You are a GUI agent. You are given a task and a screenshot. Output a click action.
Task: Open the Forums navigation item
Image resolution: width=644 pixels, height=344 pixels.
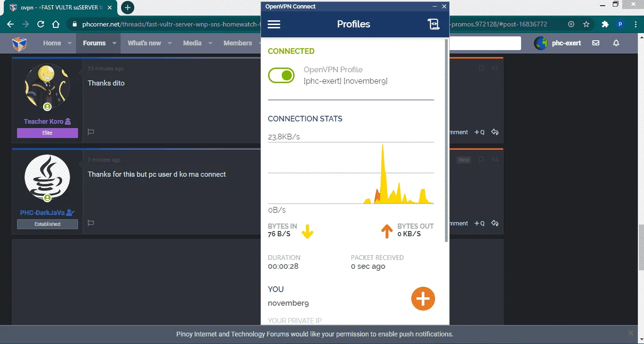tap(94, 43)
